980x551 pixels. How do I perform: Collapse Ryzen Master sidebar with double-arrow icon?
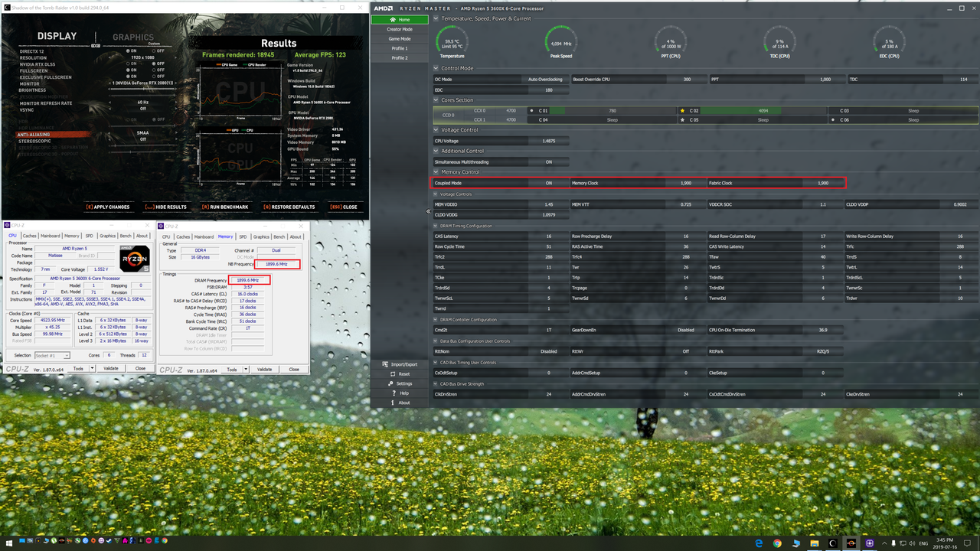(x=428, y=210)
